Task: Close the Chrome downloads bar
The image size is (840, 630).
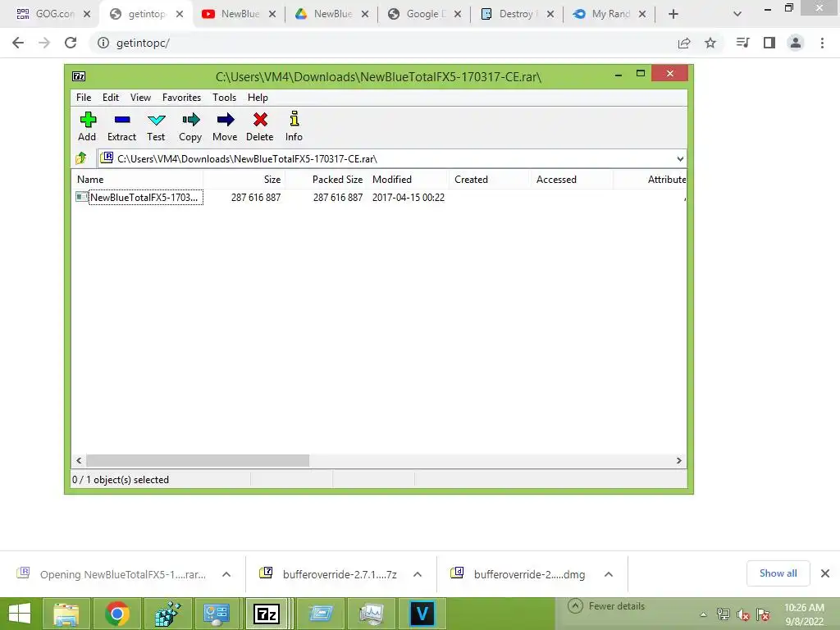Action: click(825, 573)
